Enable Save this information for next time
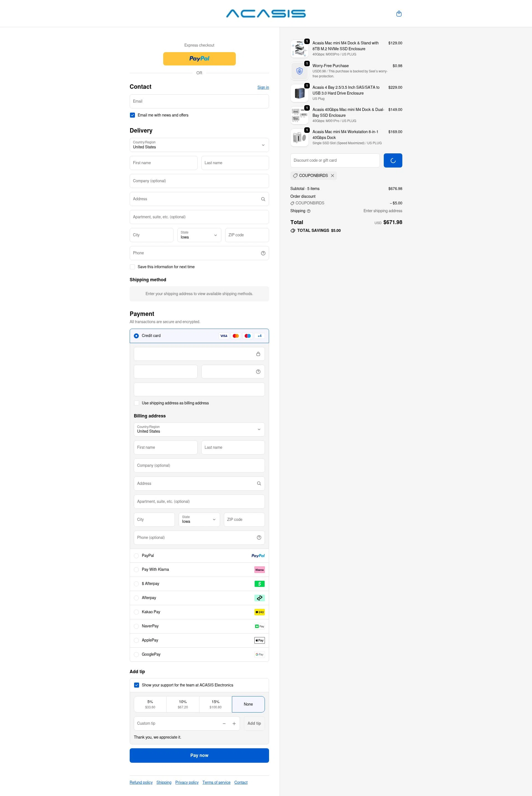 pos(132,267)
